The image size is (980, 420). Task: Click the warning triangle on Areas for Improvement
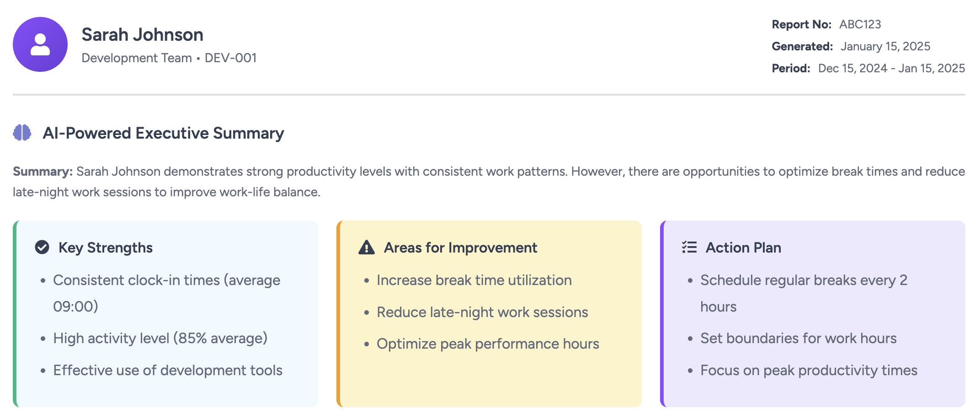(365, 247)
